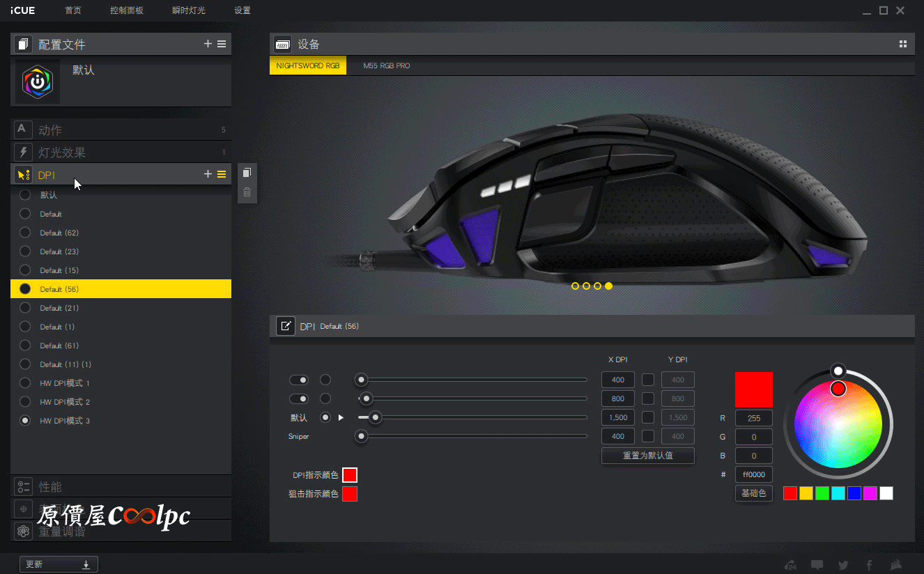Pick the yellow basic color swatch
924x574 pixels.
(806, 493)
